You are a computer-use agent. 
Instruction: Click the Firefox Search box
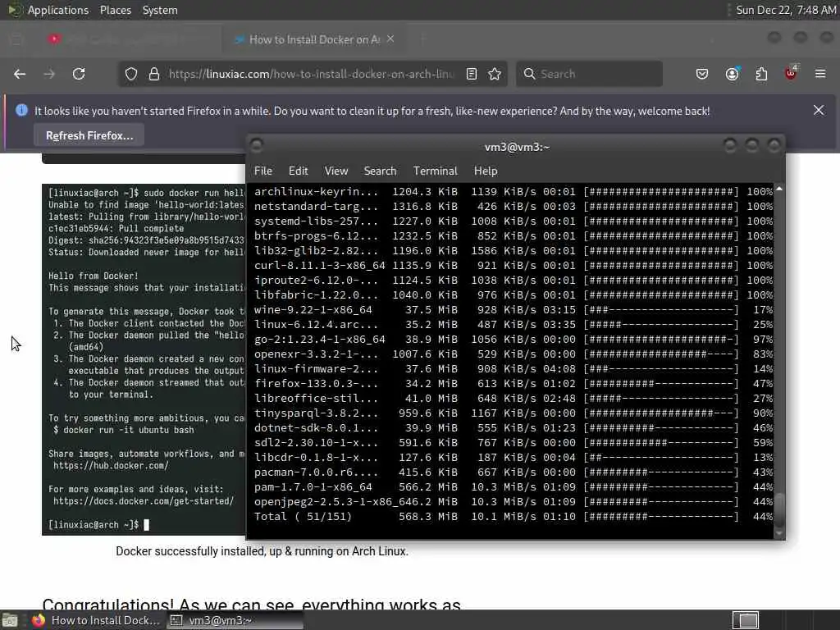click(589, 74)
